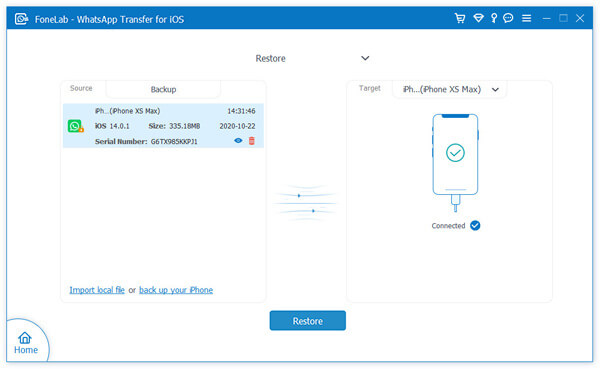Click the diamond upgrade icon in the title bar
600x369 pixels.
[478, 18]
